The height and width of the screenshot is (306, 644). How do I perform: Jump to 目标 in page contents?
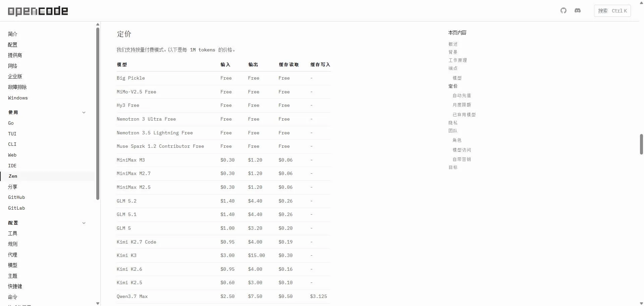pos(453,167)
